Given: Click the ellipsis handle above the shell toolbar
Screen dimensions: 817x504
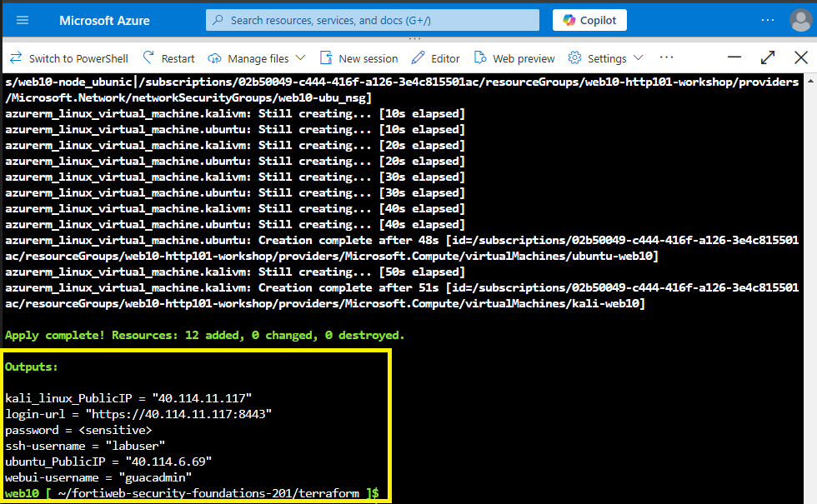Looking at the screenshot, I should pos(415,38).
